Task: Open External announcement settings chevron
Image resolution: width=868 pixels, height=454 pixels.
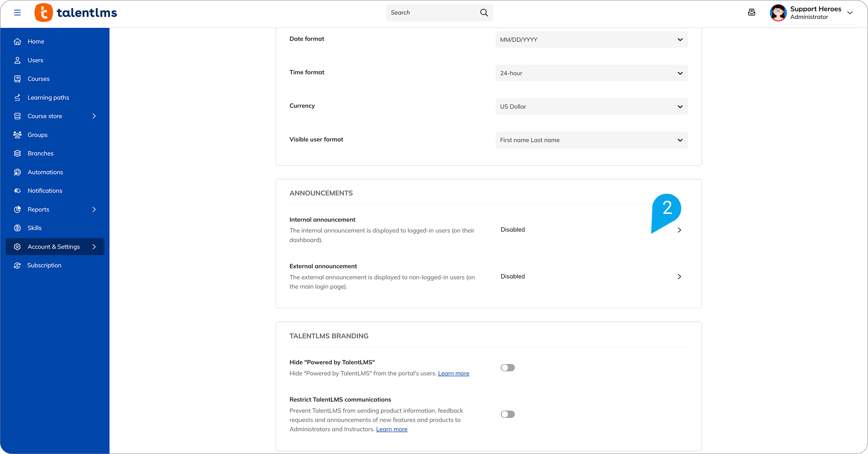Action: point(679,277)
